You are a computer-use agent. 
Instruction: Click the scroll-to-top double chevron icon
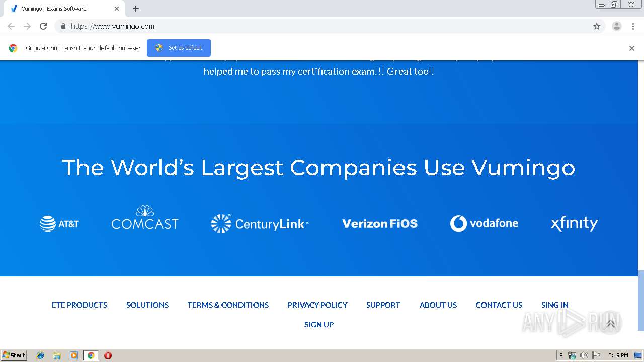pyautogui.click(x=611, y=324)
